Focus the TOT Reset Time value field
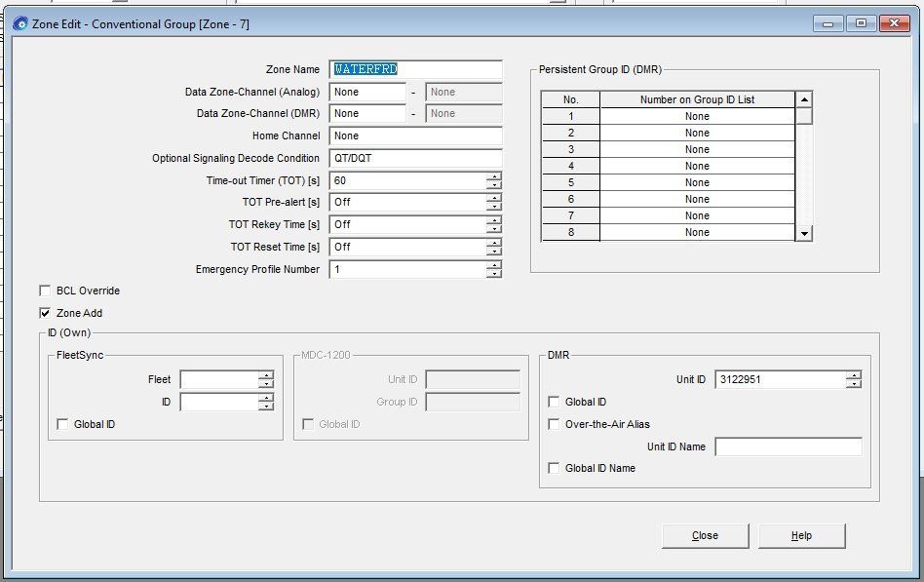 point(407,247)
